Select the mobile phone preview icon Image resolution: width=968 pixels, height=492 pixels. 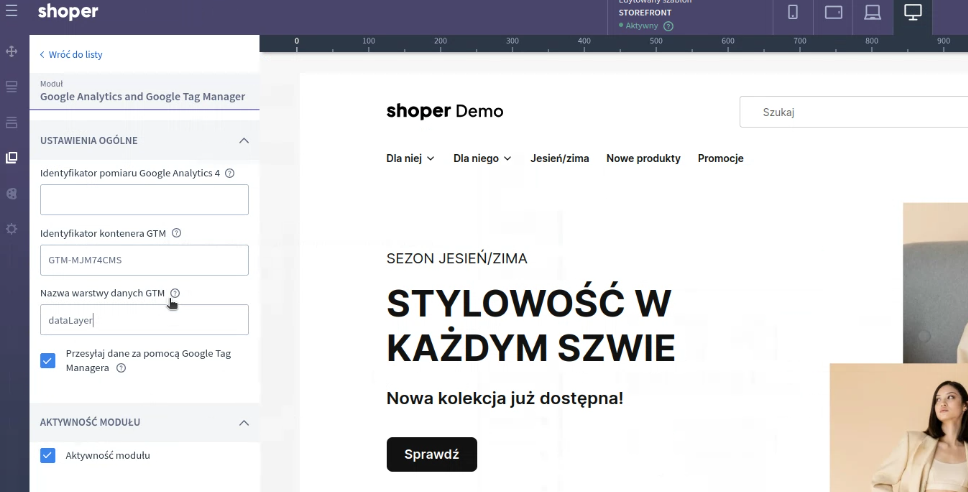(x=793, y=12)
